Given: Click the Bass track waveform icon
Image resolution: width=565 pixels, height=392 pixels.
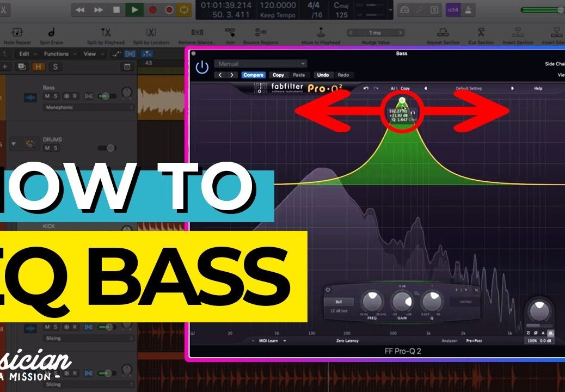Looking at the screenshot, I should point(30,97).
